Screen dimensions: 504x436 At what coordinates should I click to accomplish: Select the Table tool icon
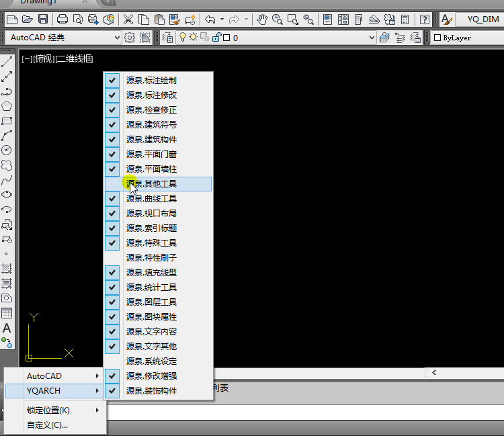(x=7, y=313)
